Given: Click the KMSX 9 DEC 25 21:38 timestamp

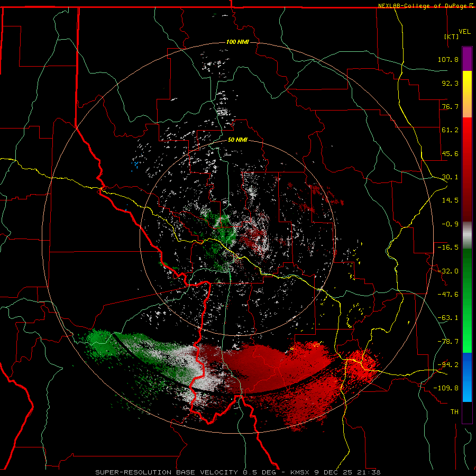Looking at the screenshot, I should pyautogui.click(x=335, y=472).
